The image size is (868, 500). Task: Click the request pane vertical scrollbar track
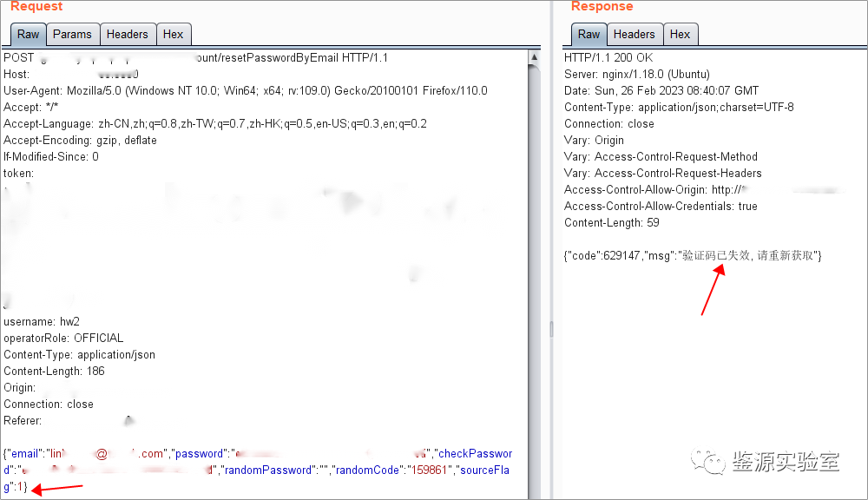pyautogui.click(x=535, y=260)
